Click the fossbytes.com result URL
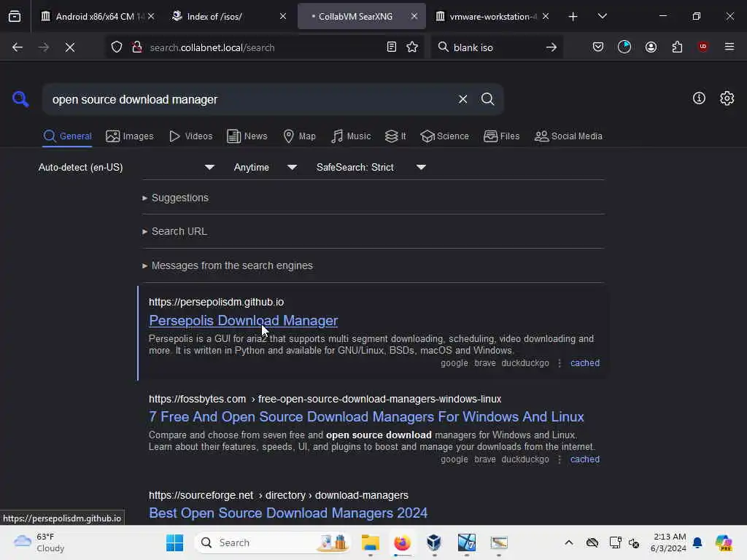 click(325, 399)
